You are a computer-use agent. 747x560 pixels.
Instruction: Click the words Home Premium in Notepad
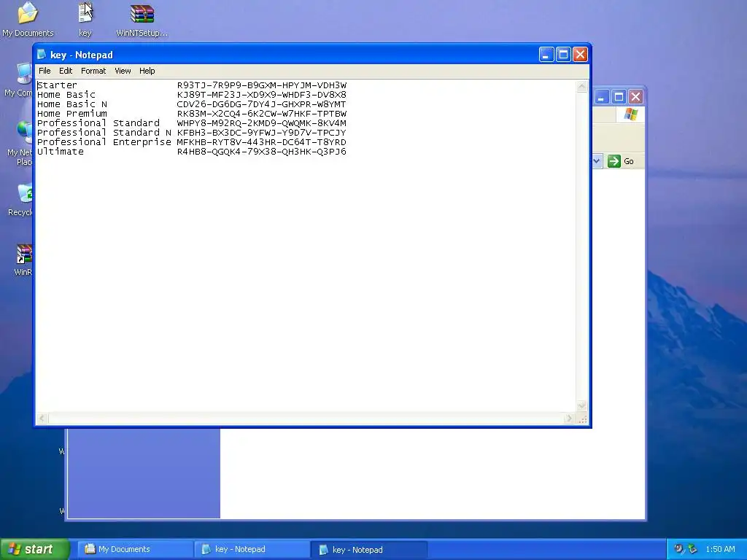(x=72, y=114)
